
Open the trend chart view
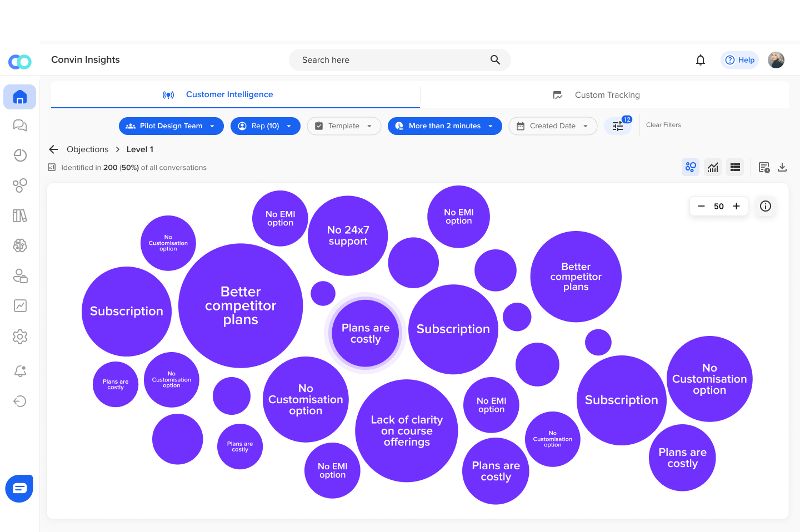point(713,167)
